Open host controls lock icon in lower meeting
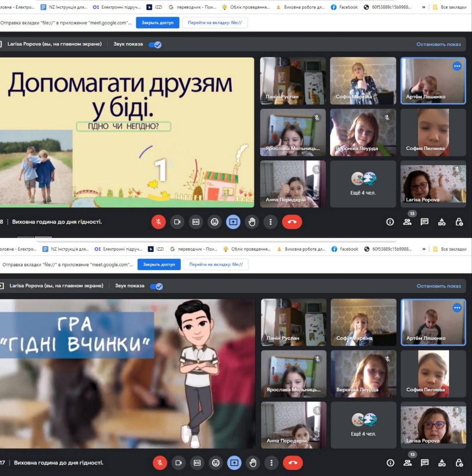 coord(459,463)
